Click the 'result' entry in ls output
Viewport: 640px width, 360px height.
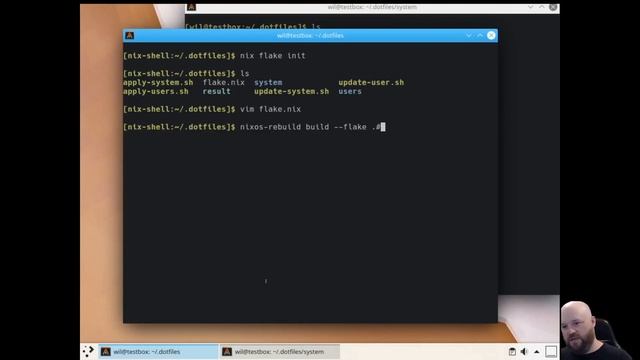point(216,91)
